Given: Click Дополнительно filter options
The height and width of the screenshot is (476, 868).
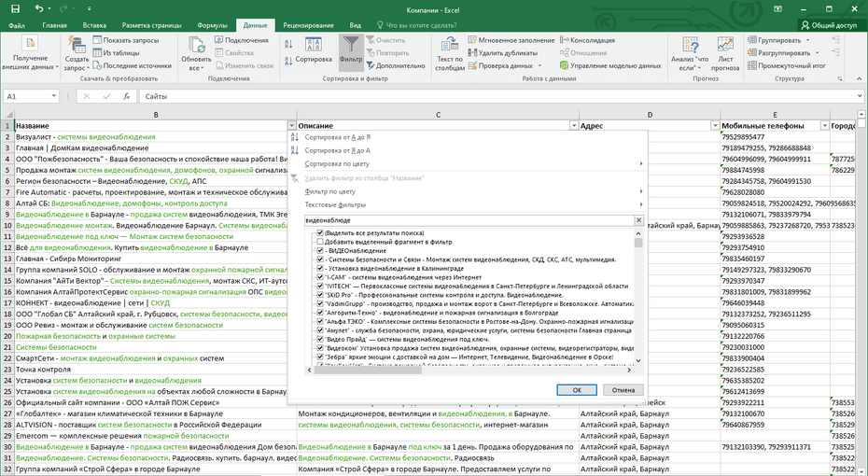Looking at the screenshot, I should (396, 66).
